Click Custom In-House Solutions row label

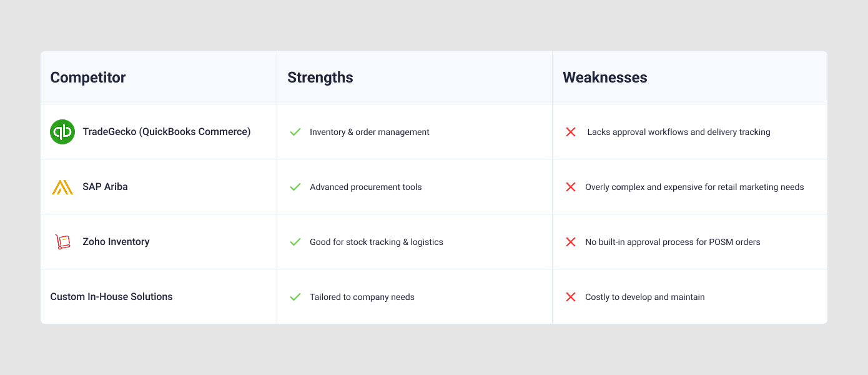111,297
